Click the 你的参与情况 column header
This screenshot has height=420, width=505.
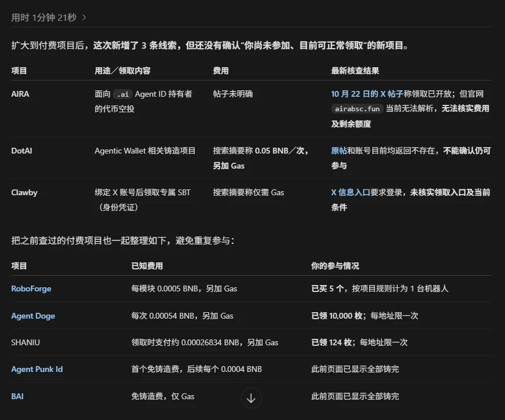point(335,266)
